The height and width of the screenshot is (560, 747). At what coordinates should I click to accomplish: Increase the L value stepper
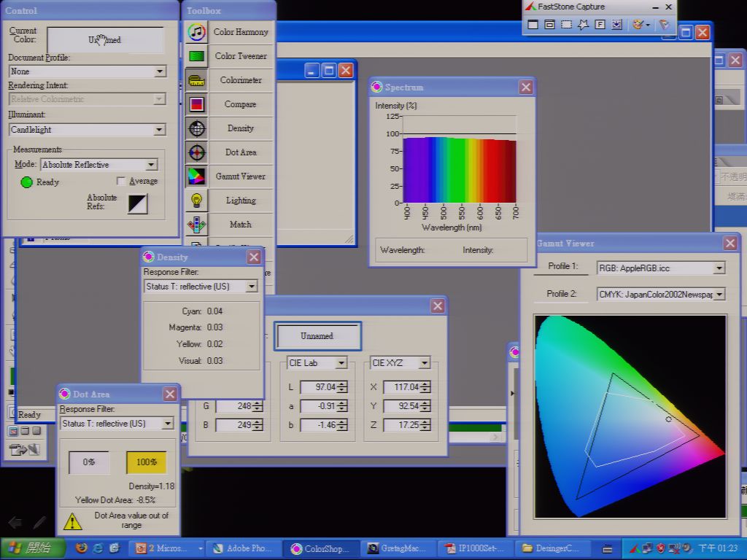343,384
